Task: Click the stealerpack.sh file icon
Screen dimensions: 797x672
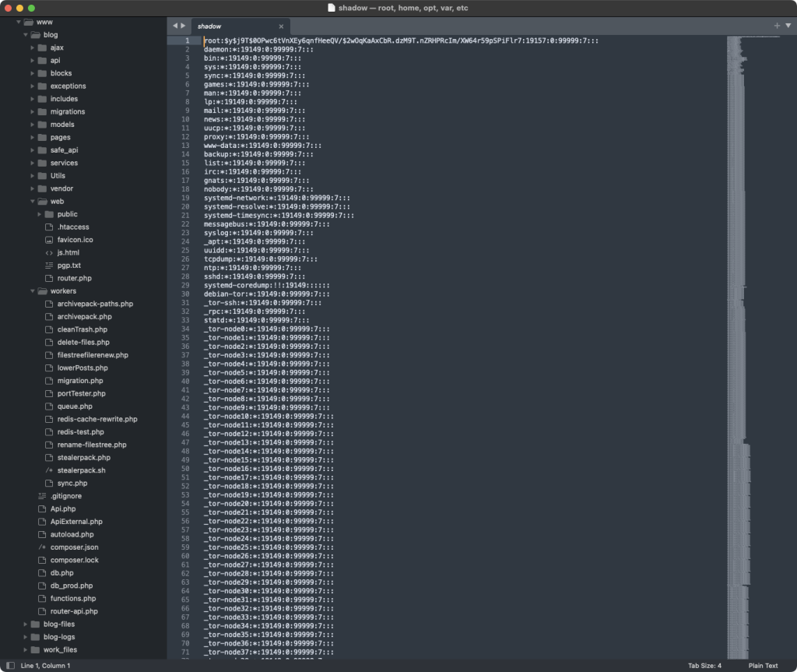Action: [x=49, y=470]
